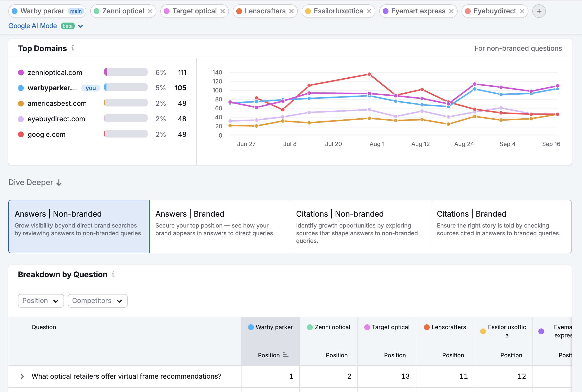
Task: Open the Position filter dropdown
Action: (41, 301)
